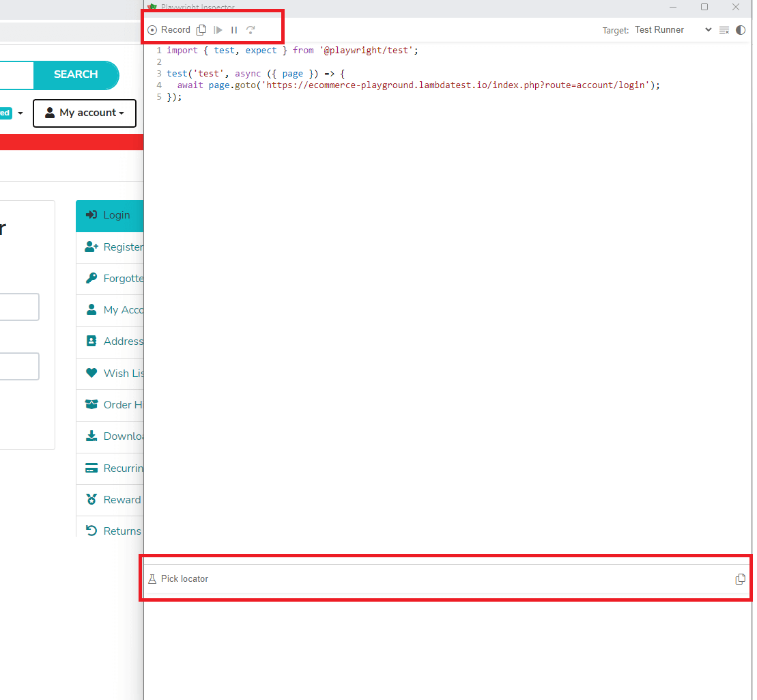This screenshot has width=757, height=700.
Task: Open the Wish List sidebar link
Action: point(110,374)
